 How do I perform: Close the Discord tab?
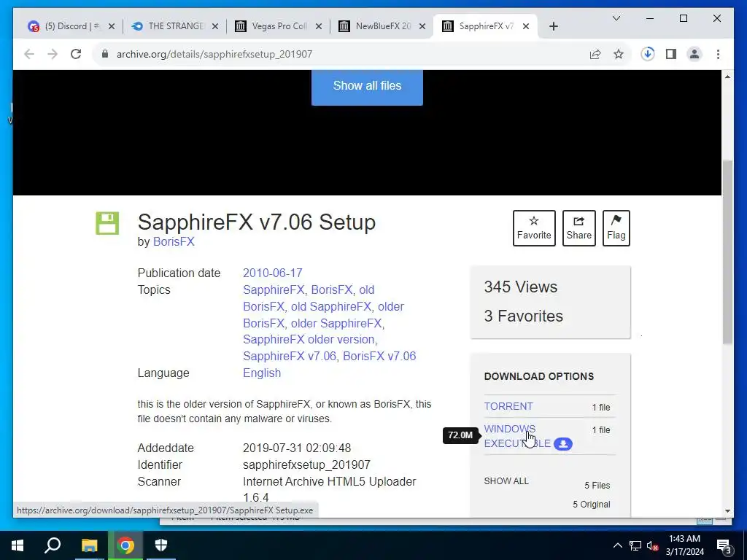tap(112, 26)
